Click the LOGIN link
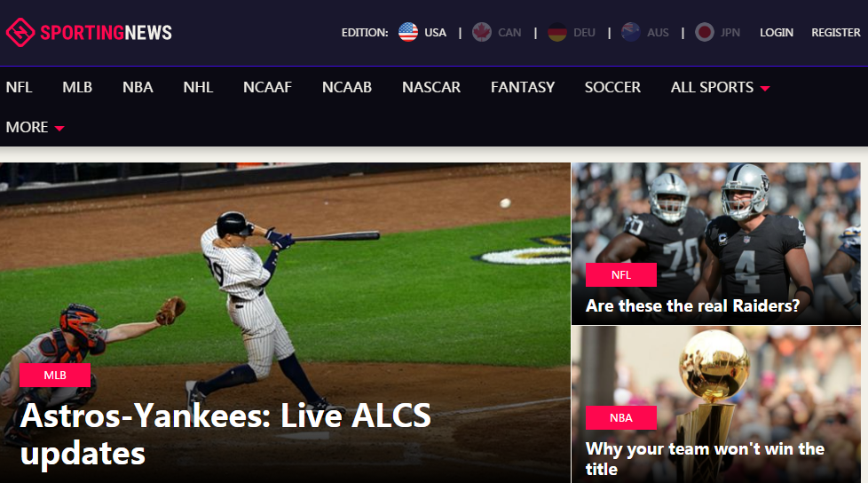Viewport: 868px width, 483px height. coord(776,33)
